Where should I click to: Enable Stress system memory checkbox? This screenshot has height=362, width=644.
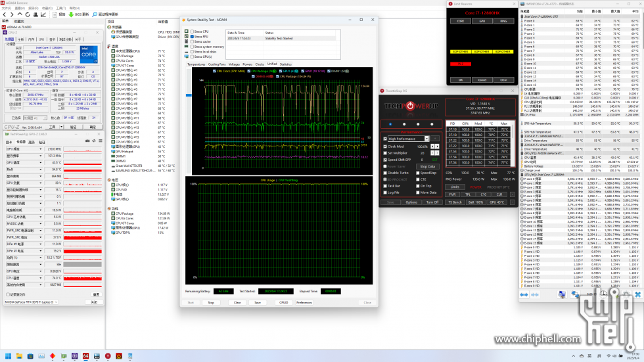pyautogui.click(x=192, y=47)
